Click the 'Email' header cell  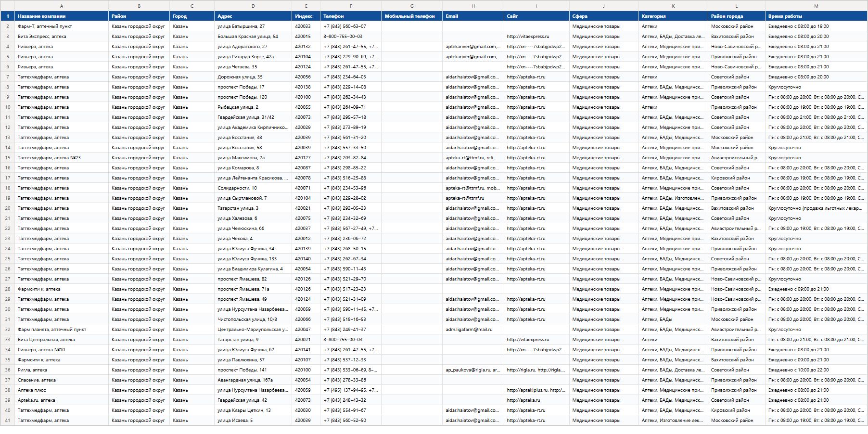(473, 16)
